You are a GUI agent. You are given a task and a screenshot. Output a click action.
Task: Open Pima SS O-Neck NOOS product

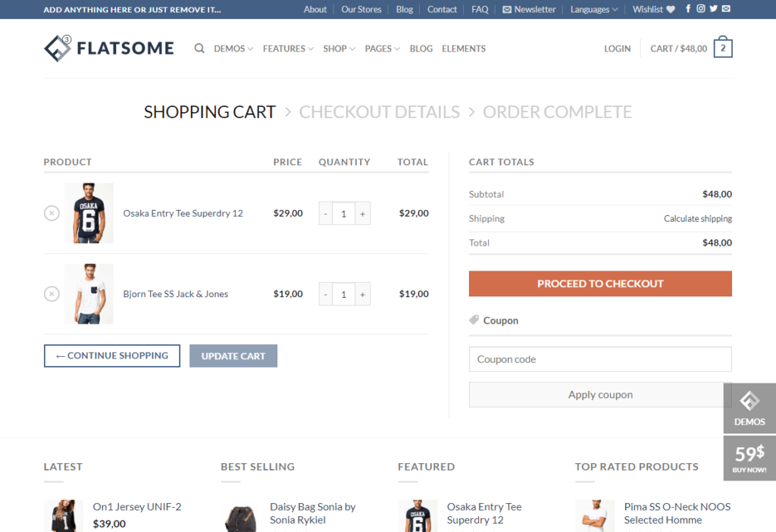(x=677, y=513)
